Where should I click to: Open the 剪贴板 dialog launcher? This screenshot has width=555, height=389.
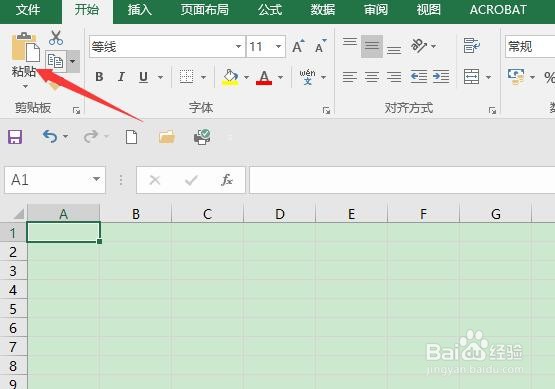pos(76,111)
